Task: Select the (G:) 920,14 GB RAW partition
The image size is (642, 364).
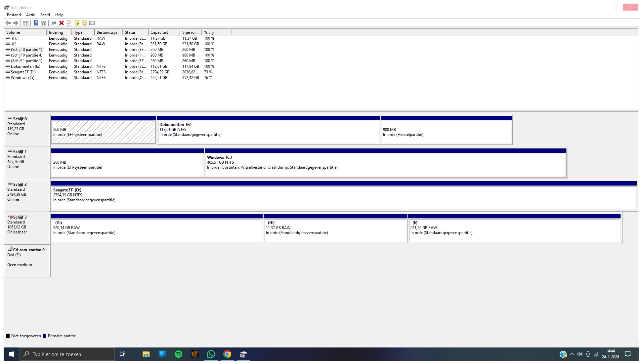Action: pyautogui.click(x=157, y=228)
